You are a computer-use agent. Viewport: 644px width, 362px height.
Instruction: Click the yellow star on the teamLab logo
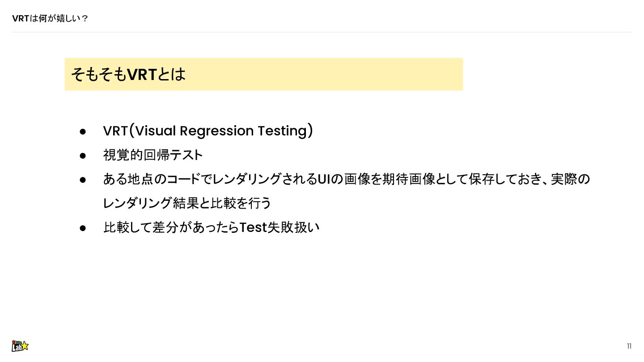coord(25,345)
